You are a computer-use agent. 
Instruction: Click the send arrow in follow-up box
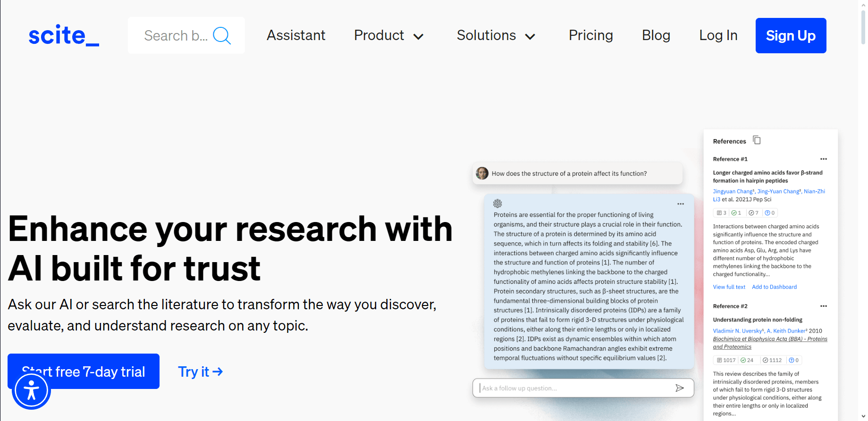[x=680, y=388]
